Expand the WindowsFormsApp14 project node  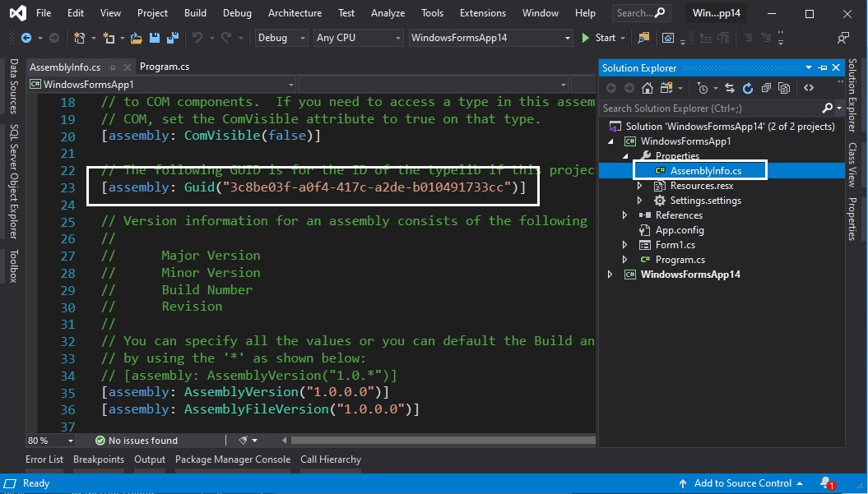[x=610, y=274]
